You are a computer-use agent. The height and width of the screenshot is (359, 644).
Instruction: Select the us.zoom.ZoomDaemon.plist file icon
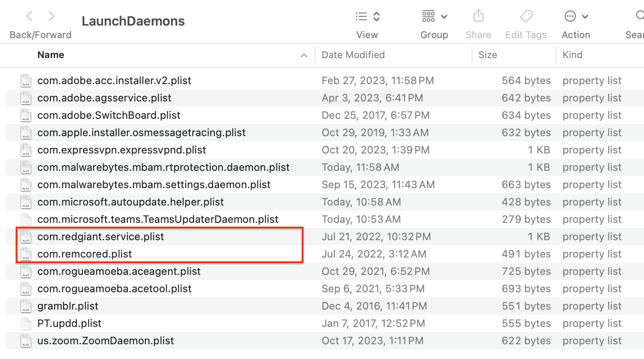click(x=26, y=341)
